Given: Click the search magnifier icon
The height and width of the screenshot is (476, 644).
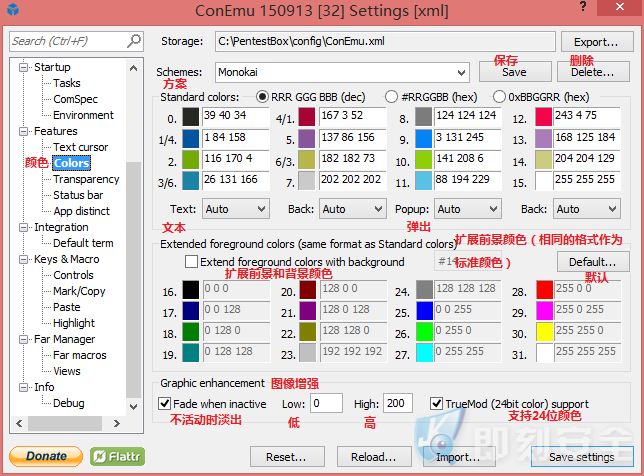Looking at the screenshot, I should pos(133,41).
